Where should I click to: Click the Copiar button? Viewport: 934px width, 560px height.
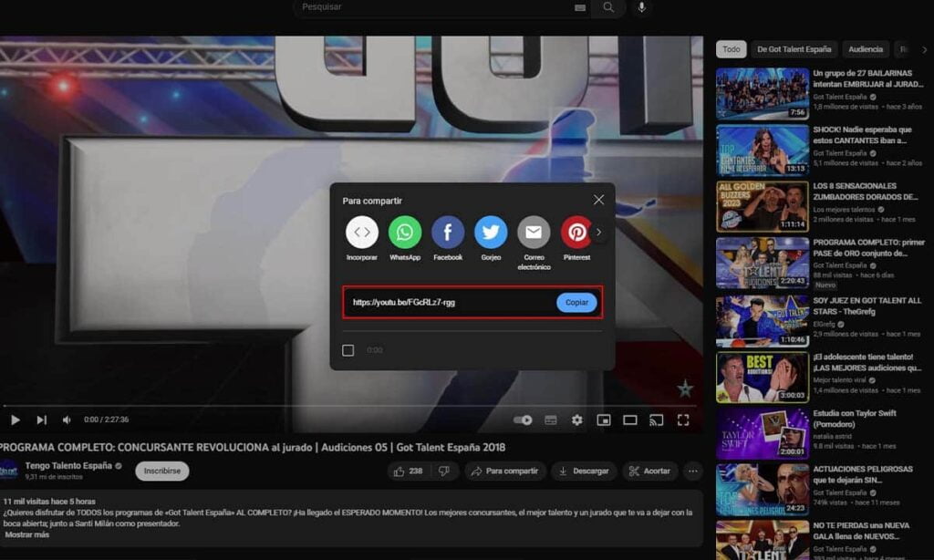coord(576,302)
